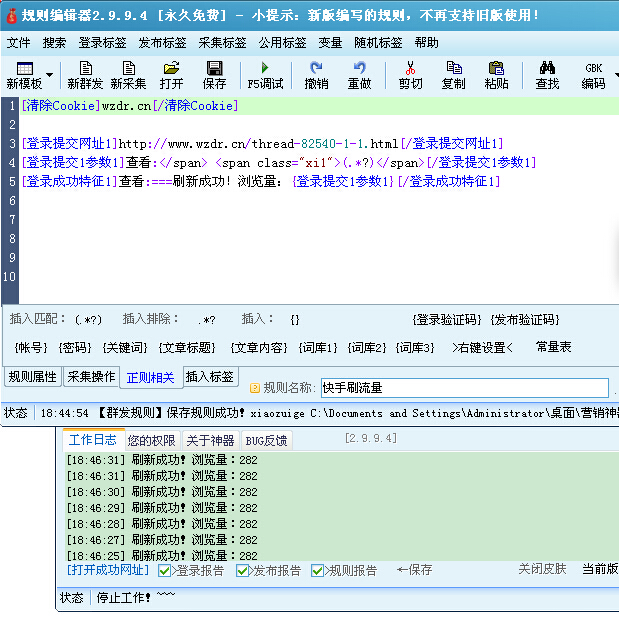The width and height of the screenshot is (619, 618).
Task: Open the 登录标签 menu
Action: [102, 43]
